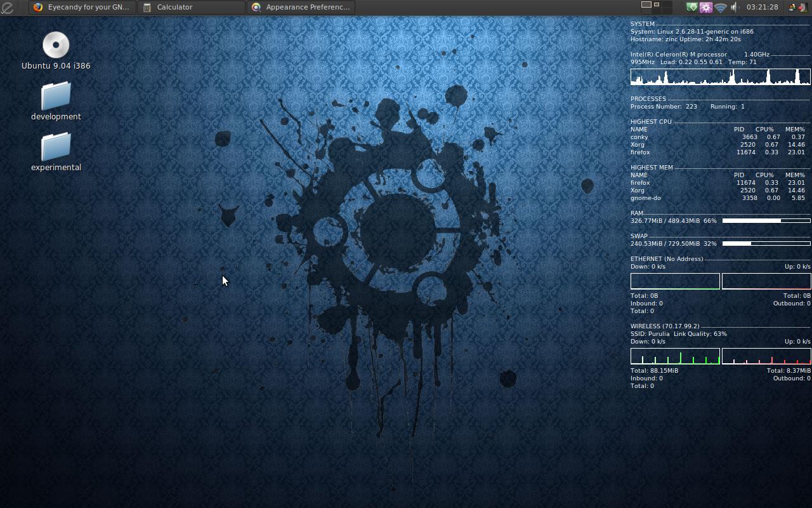The height and width of the screenshot is (508, 812).
Task: Click the Calculator icon in taskbar
Action: [147, 8]
